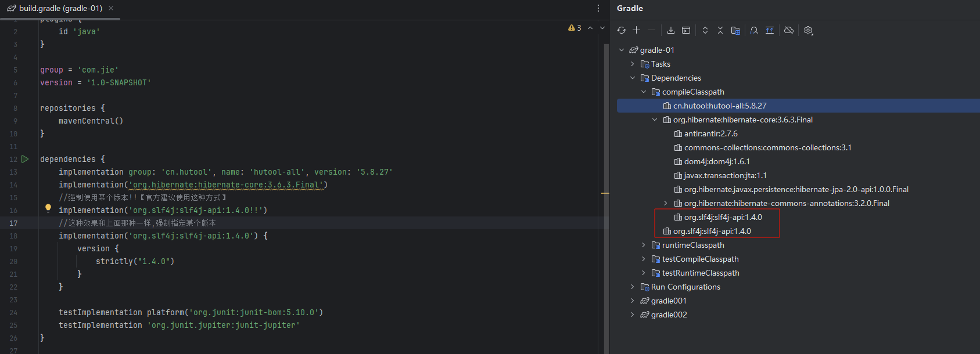Collapse the Dependencies node
Image resolution: width=980 pixels, height=354 pixels.
pos(633,78)
